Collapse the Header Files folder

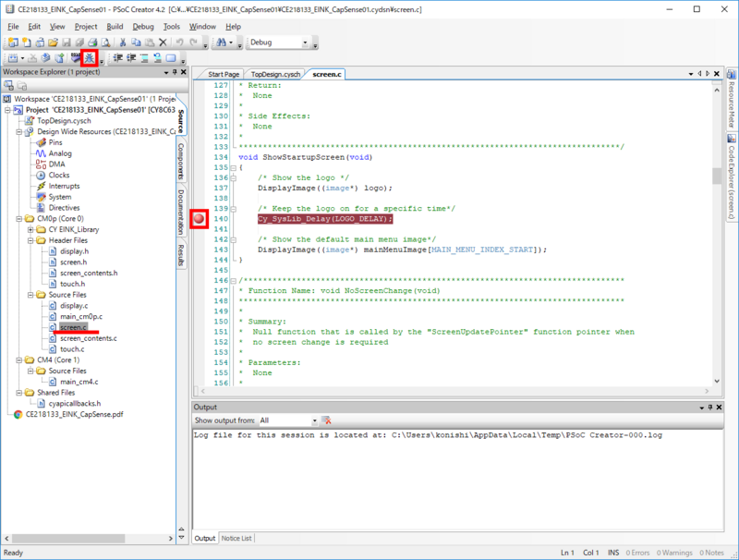(x=30, y=240)
